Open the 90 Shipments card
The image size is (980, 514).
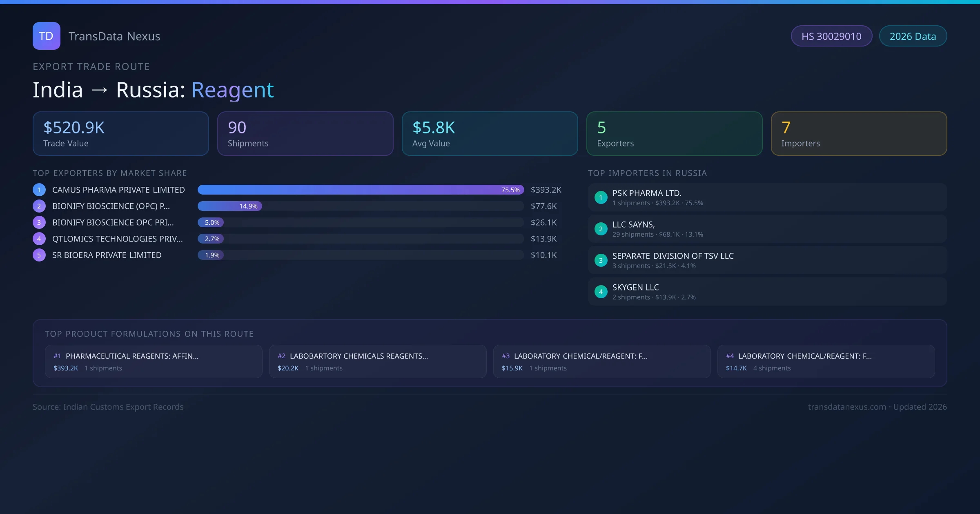(x=305, y=134)
